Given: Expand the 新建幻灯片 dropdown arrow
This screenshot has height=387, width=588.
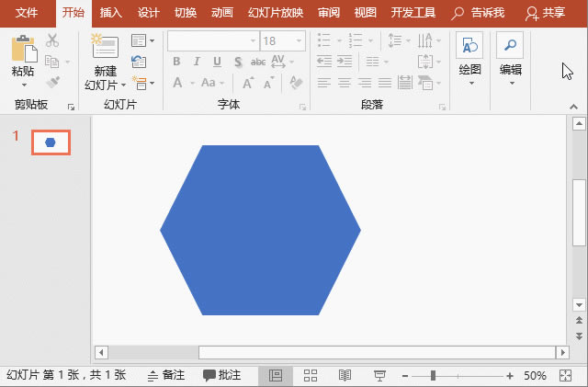Looking at the screenshot, I should click(x=123, y=85).
